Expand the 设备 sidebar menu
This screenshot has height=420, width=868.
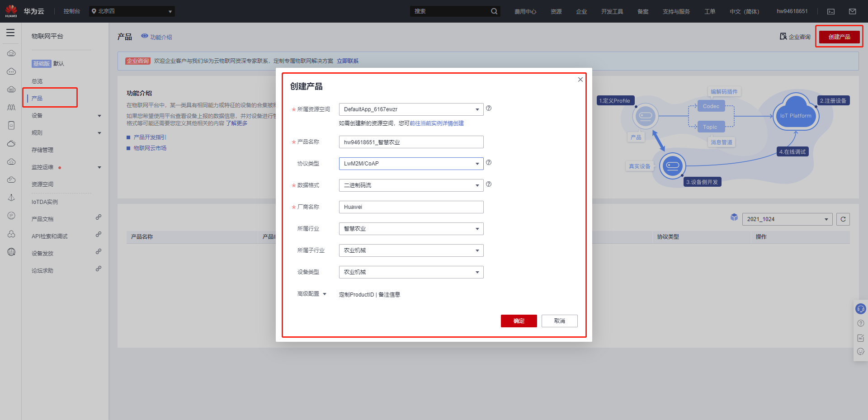99,116
